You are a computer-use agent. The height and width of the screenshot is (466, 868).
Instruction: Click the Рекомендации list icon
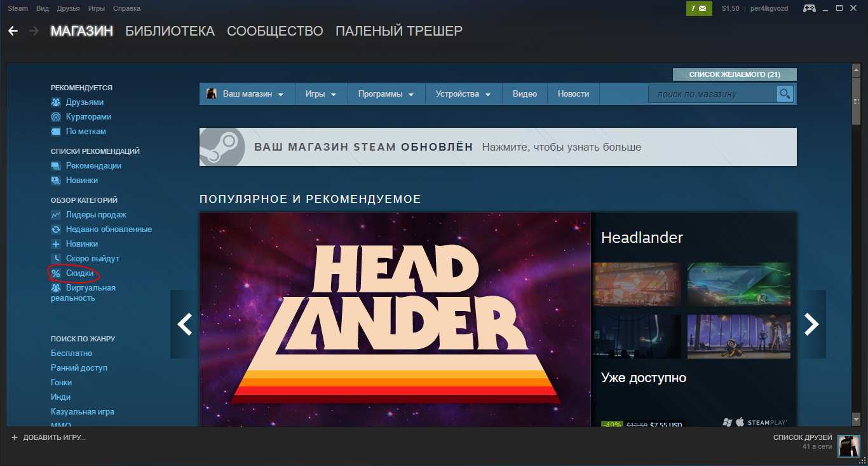coord(56,166)
